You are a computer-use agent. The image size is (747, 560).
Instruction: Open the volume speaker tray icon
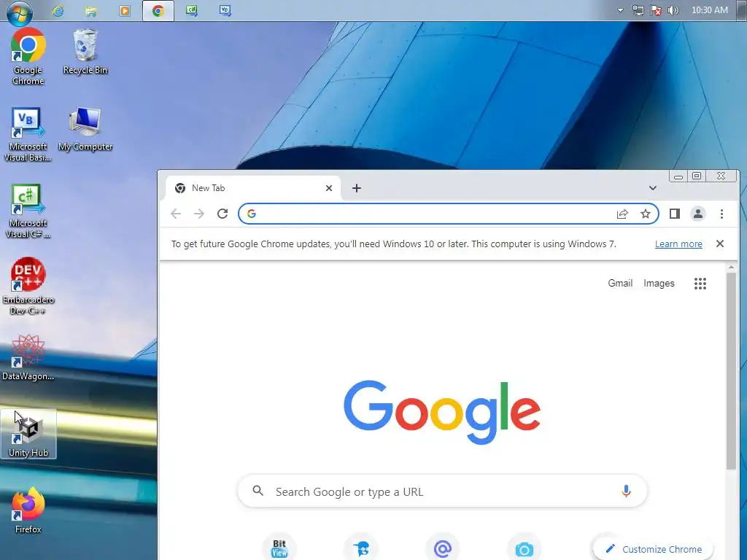pyautogui.click(x=673, y=10)
